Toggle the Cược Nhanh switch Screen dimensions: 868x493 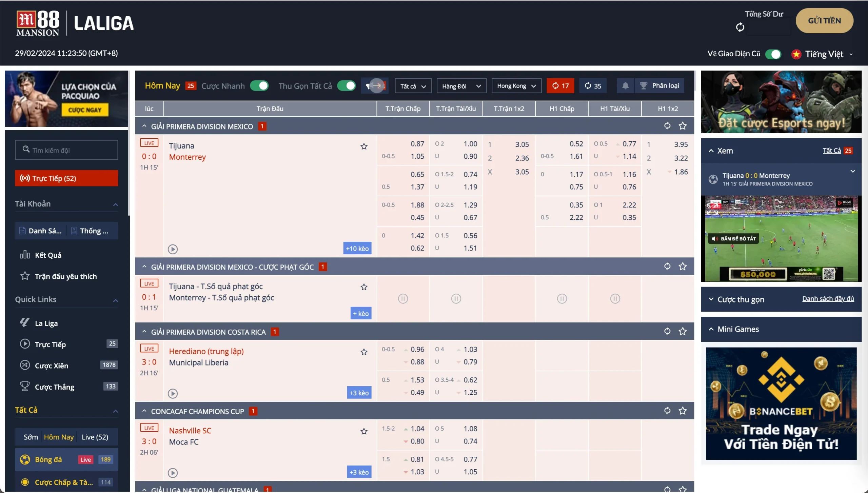tap(259, 86)
